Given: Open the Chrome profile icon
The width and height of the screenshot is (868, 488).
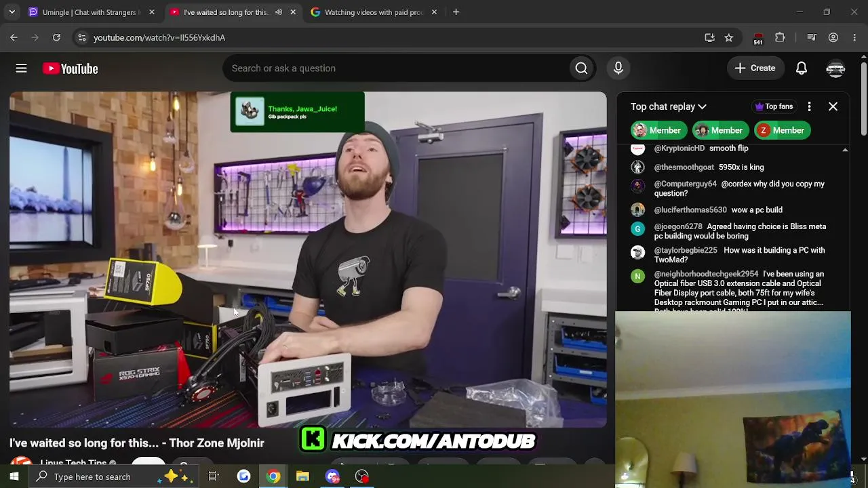Looking at the screenshot, I should click(833, 38).
